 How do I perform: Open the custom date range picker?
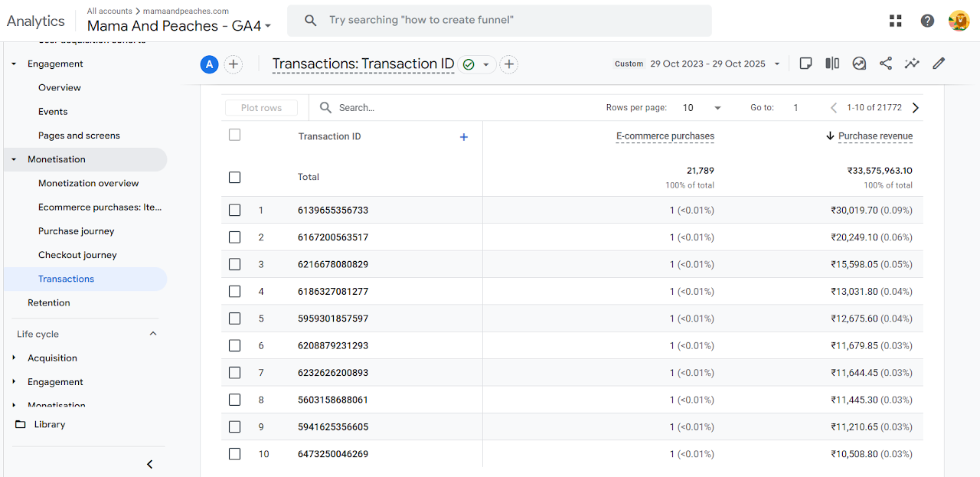click(x=697, y=64)
